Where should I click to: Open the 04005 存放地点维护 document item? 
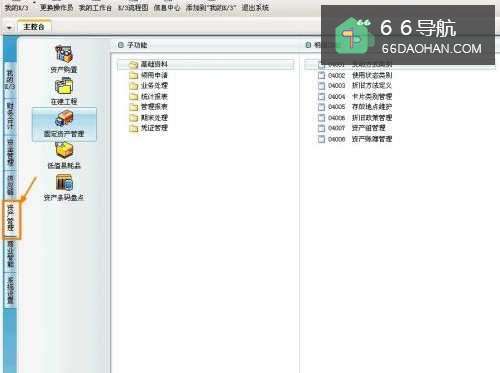pos(355,107)
